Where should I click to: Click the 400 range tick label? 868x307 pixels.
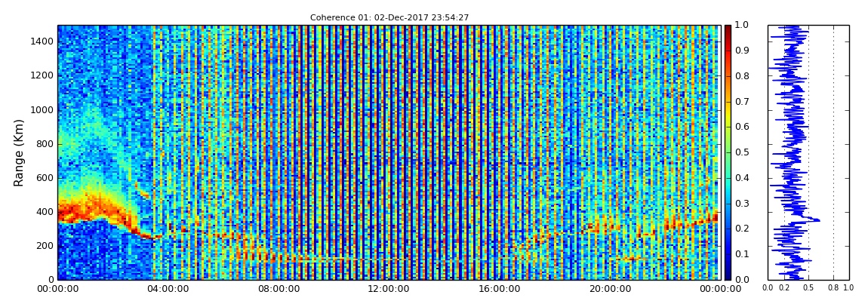[x=45, y=212]
